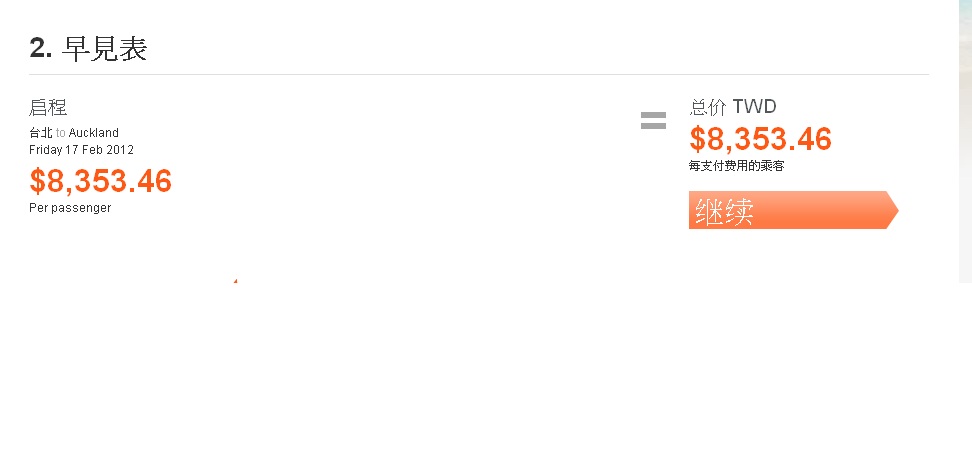This screenshot has height=460, width=972.
Task: Click the step number 2. in heading
Action: coord(41,48)
